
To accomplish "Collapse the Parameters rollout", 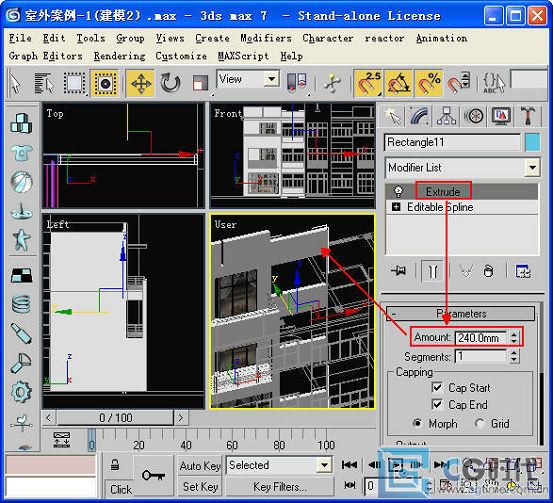I will (461, 313).
